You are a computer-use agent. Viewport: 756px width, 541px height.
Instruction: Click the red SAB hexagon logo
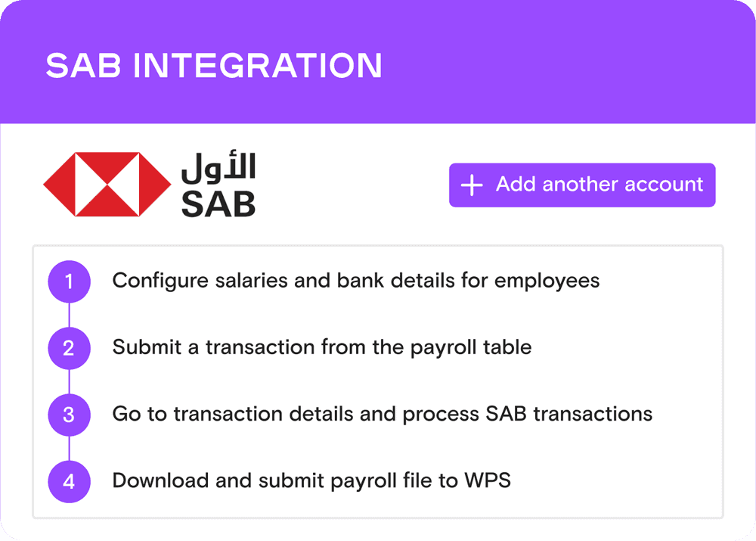click(106, 185)
